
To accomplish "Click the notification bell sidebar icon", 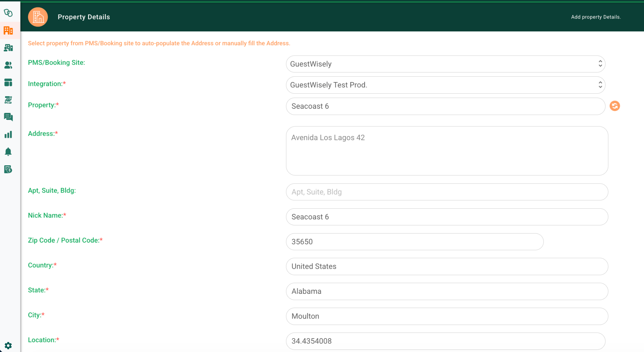I will tap(8, 152).
